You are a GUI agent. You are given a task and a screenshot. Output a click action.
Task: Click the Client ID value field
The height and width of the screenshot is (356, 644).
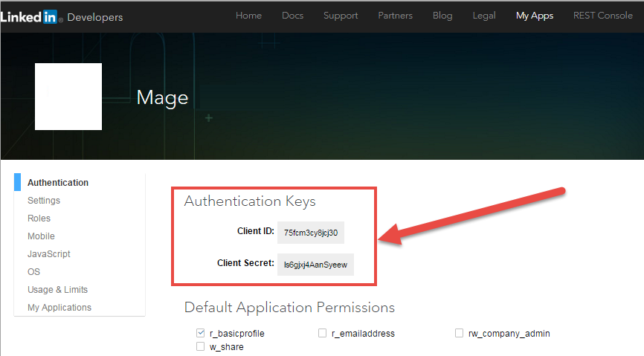click(310, 232)
